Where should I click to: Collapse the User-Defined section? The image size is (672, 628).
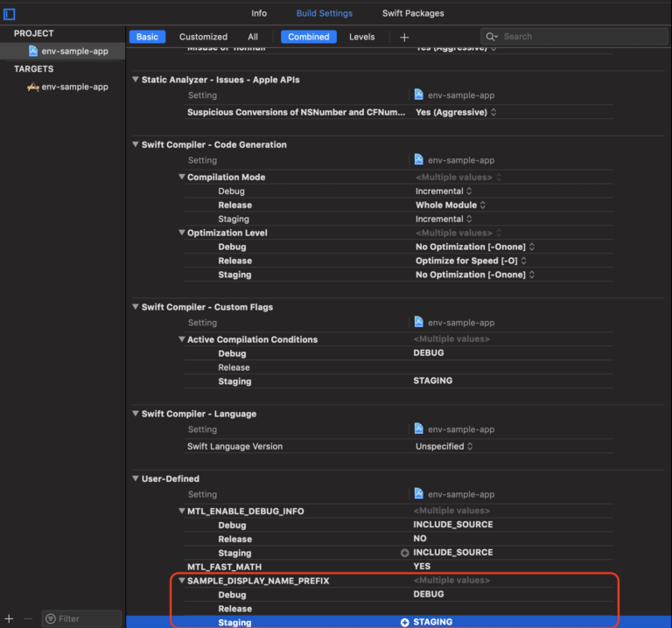(135, 479)
